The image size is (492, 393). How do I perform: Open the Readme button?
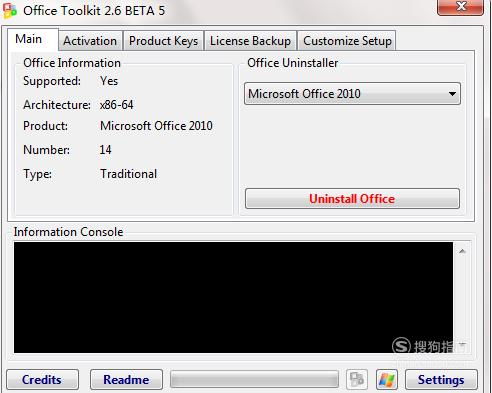(126, 380)
